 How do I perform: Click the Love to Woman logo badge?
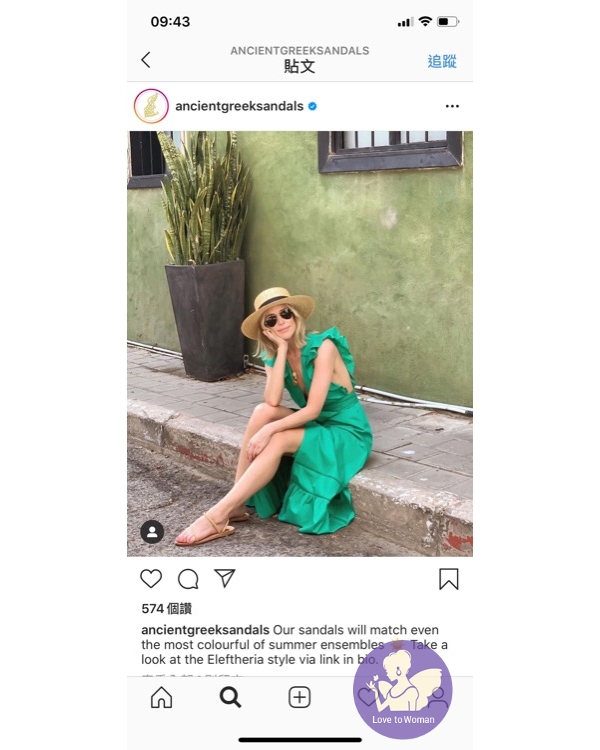pyautogui.click(x=403, y=689)
